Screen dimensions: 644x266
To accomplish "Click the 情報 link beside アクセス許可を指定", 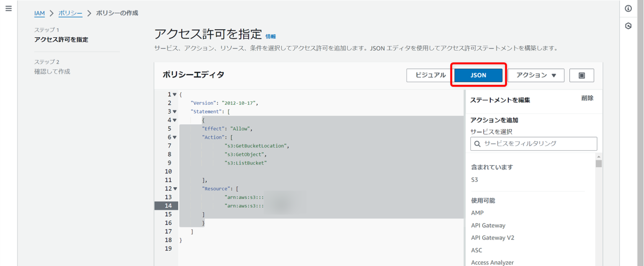I will 271,36.
